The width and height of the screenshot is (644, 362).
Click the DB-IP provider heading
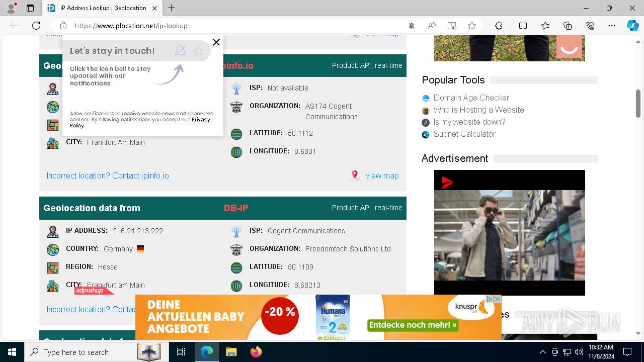(236, 208)
